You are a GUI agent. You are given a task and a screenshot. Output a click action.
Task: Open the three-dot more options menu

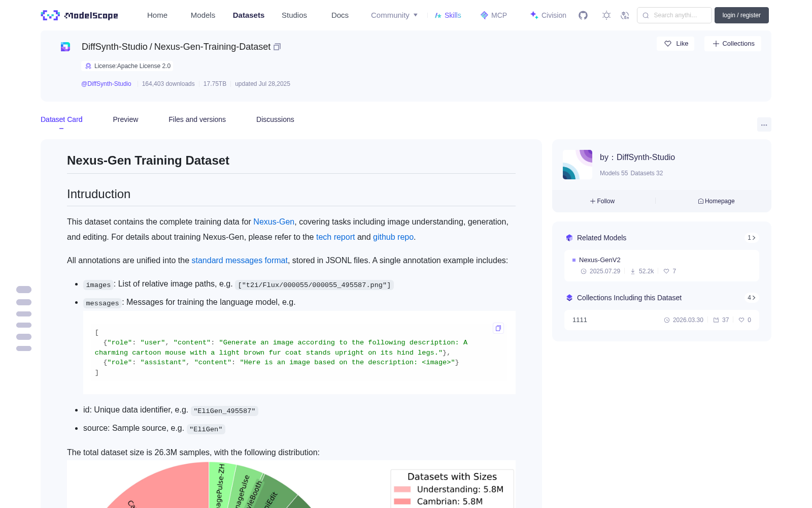(x=764, y=124)
